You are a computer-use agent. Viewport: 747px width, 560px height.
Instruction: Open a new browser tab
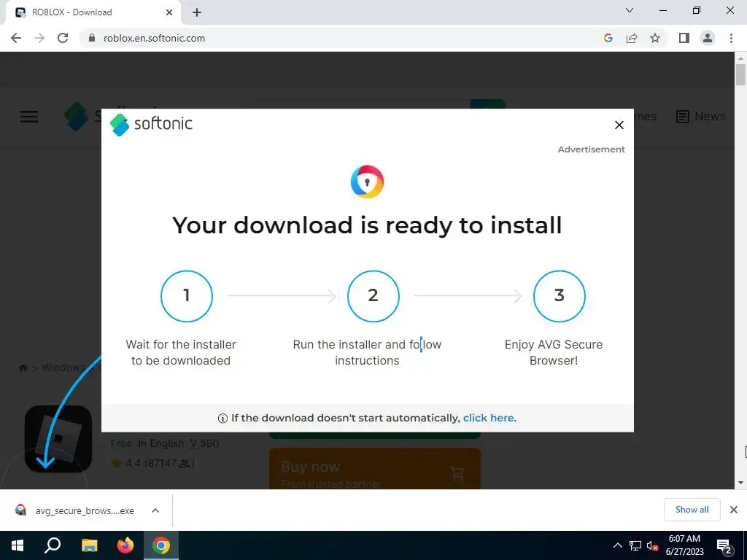(x=197, y=12)
